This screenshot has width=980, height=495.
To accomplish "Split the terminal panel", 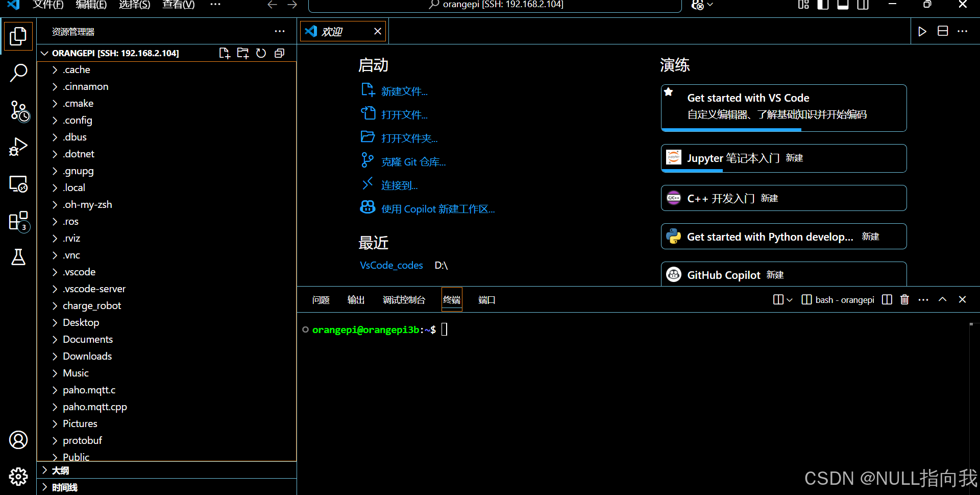I will tap(887, 299).
